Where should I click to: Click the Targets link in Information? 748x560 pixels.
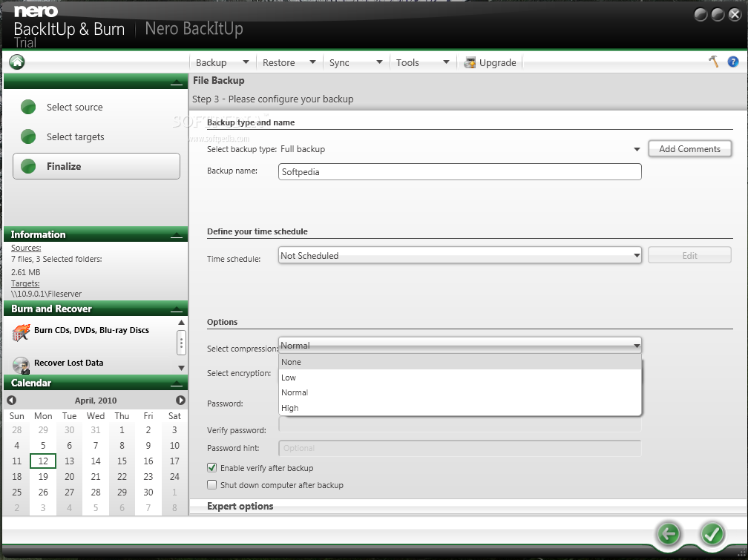click(x=25, y=283)
